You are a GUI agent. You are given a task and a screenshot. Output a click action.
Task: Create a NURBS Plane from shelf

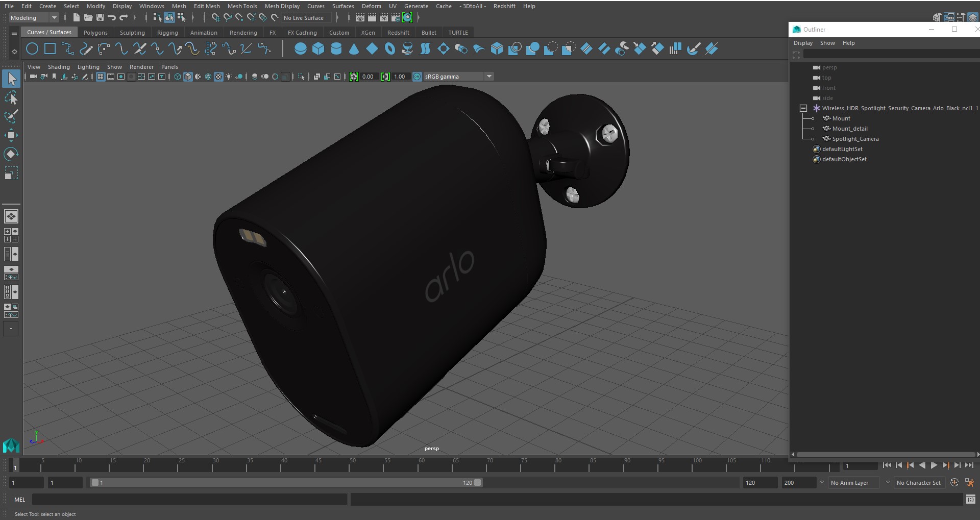(372, 49)
